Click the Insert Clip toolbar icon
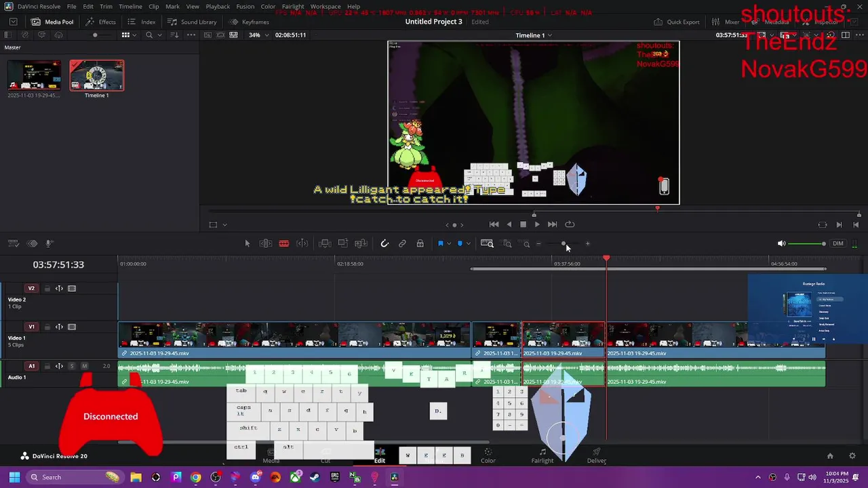868x488 pixels. 325,243
